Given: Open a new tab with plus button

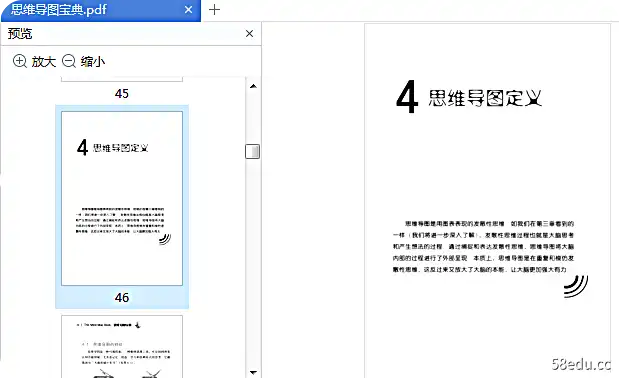Looking at the screenshot, I should click(x=214, y=9).
